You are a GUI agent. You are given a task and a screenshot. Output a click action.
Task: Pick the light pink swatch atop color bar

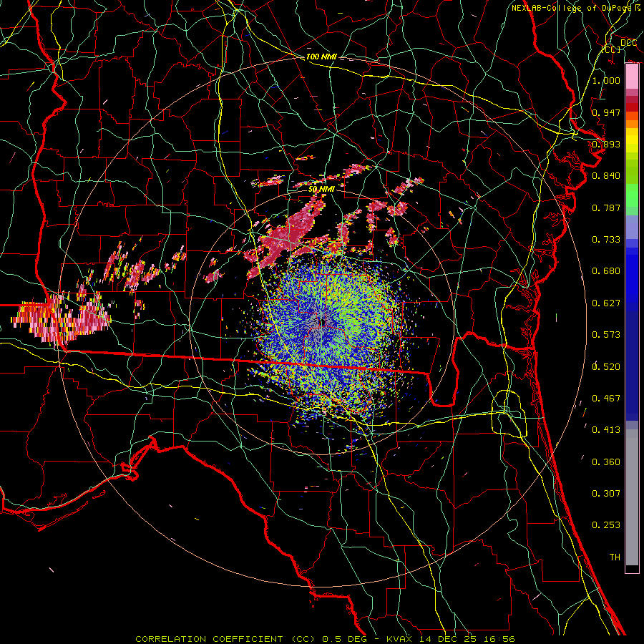point(632,77)
